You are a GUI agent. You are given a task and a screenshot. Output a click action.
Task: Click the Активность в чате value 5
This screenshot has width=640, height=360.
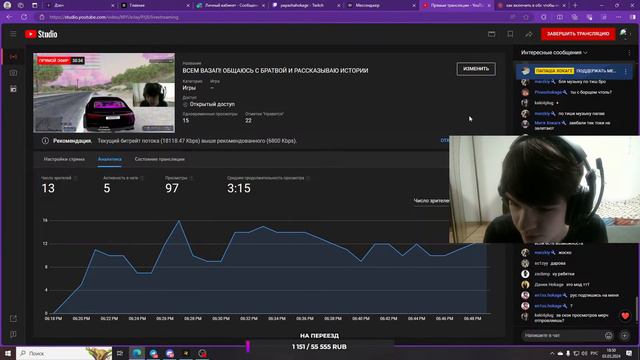click(107, 188)
